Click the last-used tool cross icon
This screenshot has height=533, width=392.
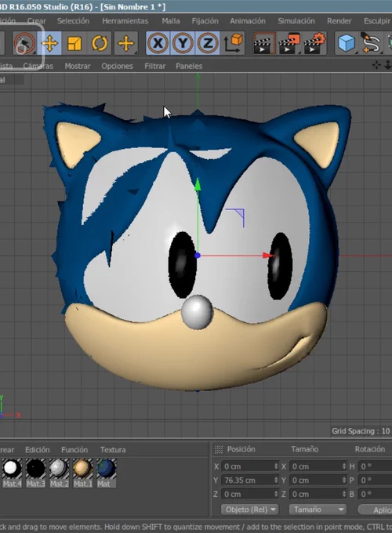point(125,44)
